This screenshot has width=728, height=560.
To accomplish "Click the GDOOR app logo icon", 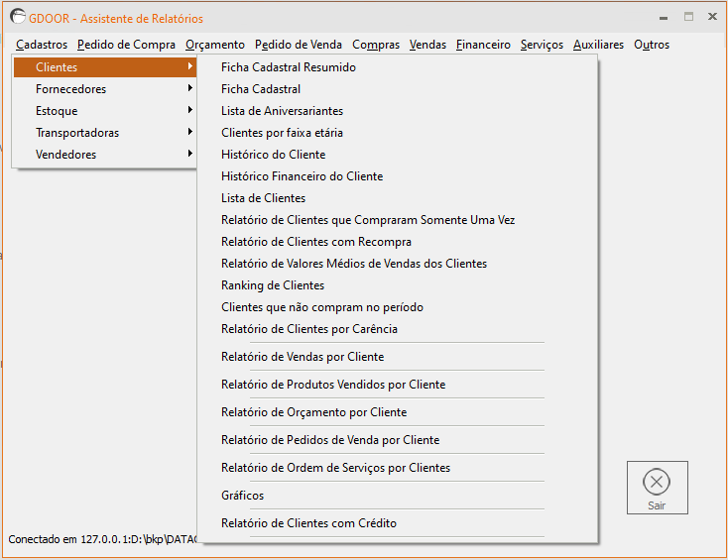I will tap(17, 18).
